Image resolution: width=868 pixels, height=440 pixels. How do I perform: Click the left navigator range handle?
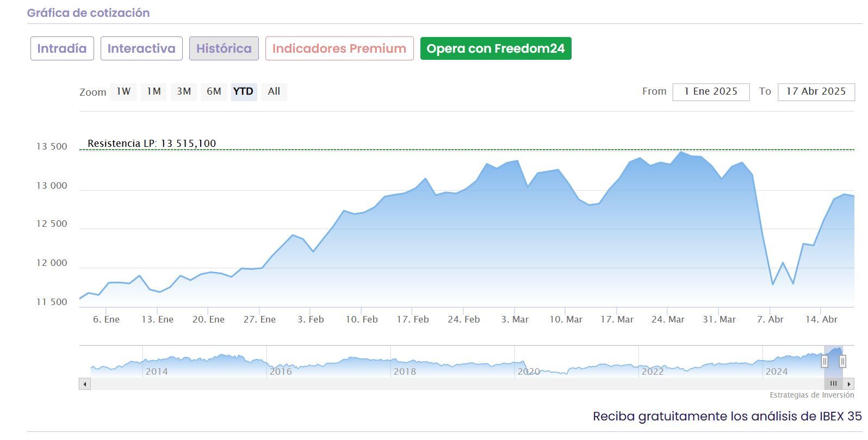click(x=824, y=361)
